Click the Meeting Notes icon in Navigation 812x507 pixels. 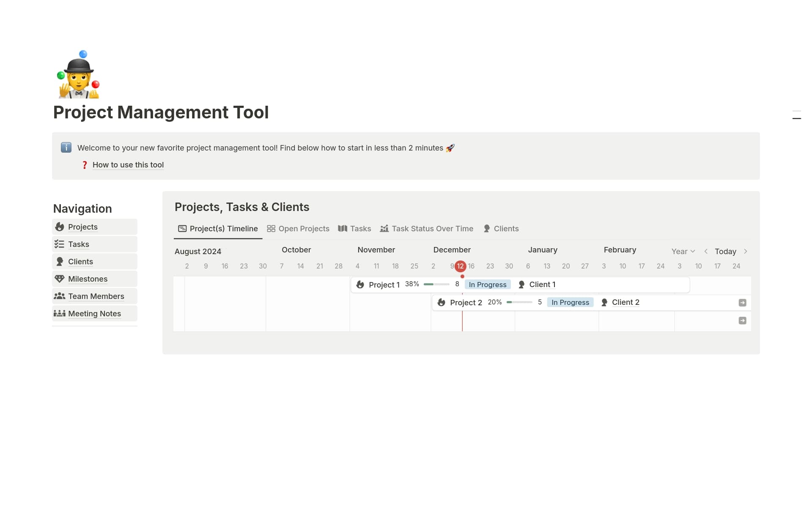[x=60, y=313]
